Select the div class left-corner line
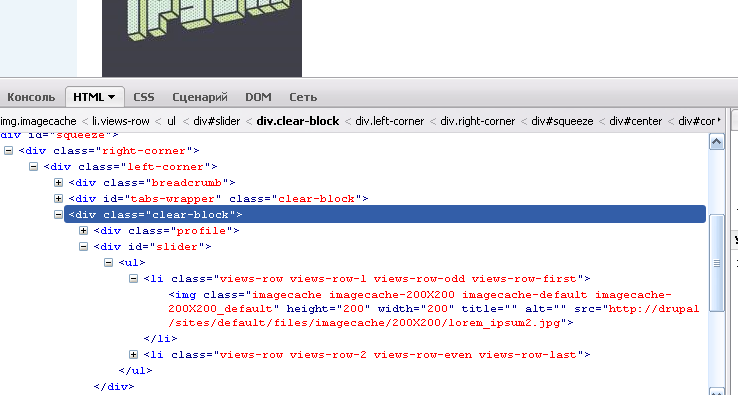738x395 pixels. [x=130, y=167]
